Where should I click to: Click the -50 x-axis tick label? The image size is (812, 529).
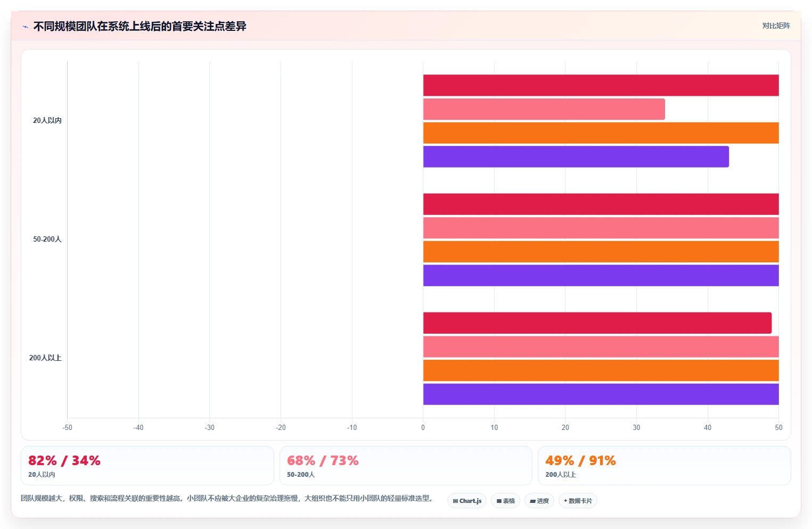[67, 427]
